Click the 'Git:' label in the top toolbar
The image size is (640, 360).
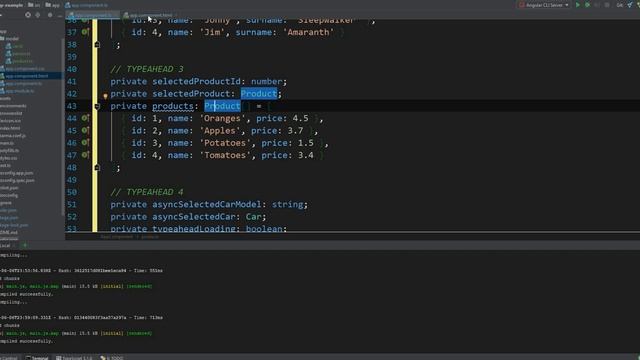620,5
